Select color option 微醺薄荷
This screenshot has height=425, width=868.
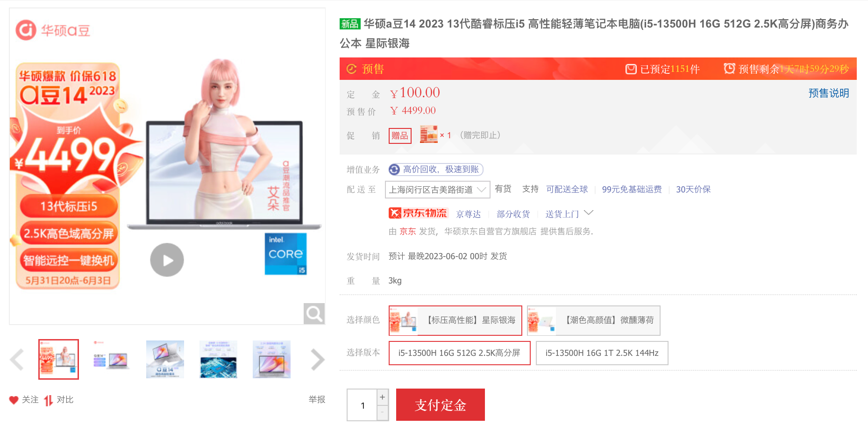[x=593, y=320]
